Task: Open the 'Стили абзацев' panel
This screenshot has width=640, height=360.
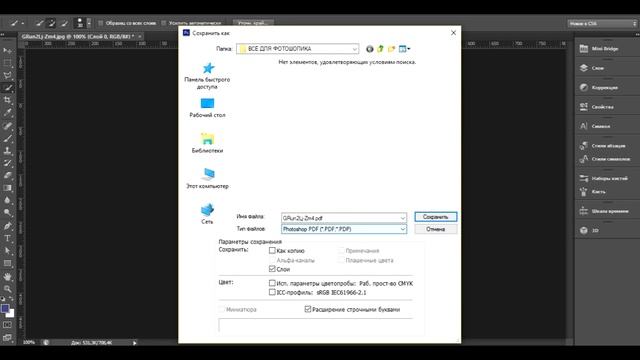Action: tap(602, 146)
